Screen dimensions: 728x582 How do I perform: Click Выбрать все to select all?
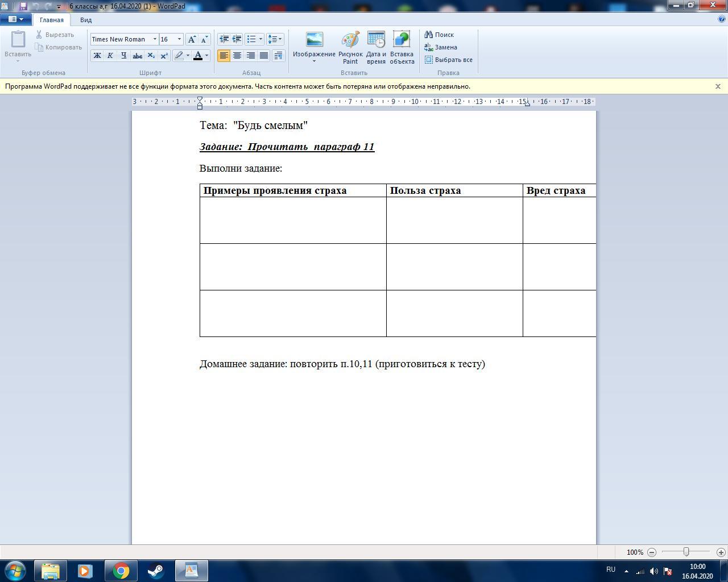(449, 60)
